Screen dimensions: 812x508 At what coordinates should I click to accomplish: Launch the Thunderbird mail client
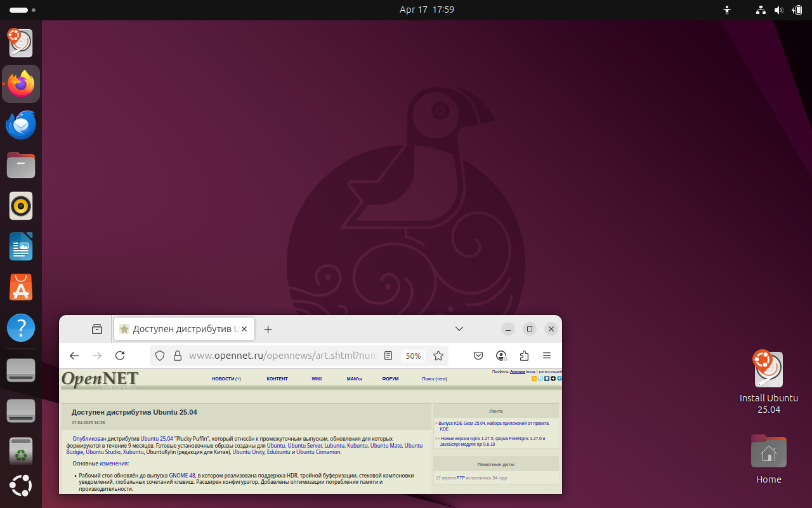(x=21, y=125)
